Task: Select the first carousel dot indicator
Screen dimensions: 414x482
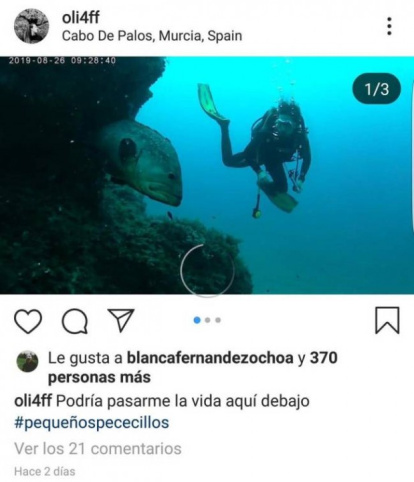Action: click(197, 320)
